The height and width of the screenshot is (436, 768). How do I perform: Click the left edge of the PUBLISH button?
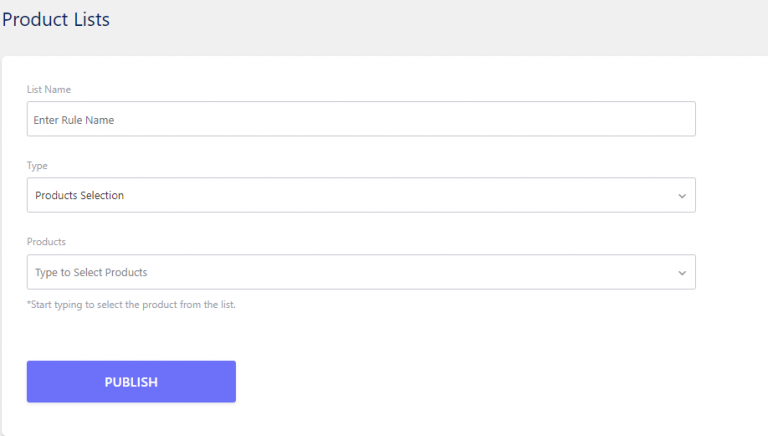click(33, 382)
